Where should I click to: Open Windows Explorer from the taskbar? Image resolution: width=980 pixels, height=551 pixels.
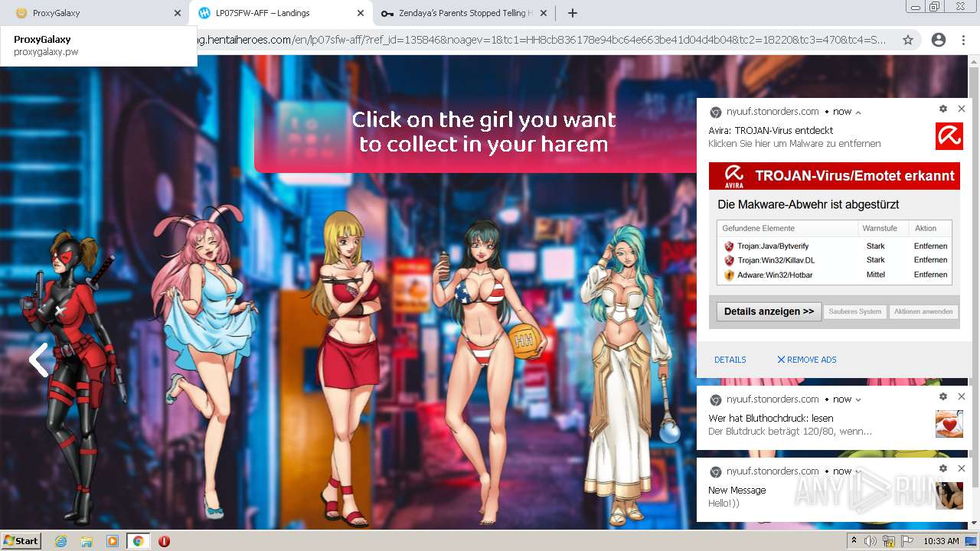coord(87,541)
